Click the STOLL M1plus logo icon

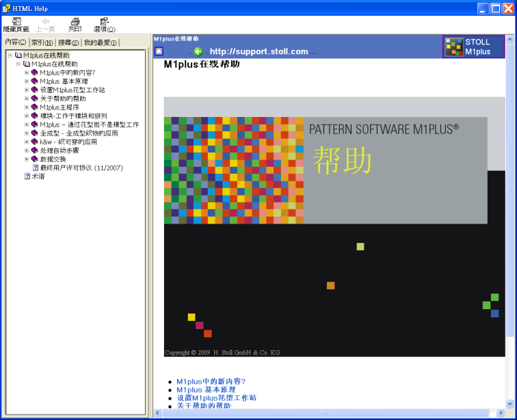pos(454,47)
